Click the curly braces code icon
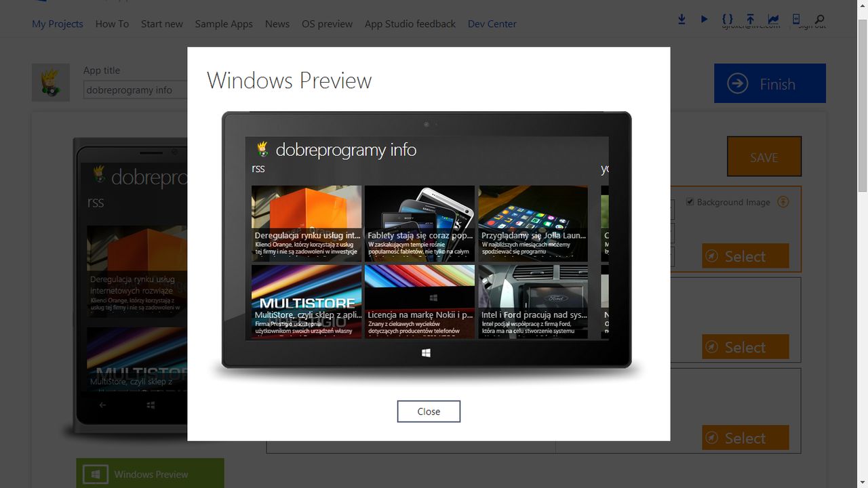 [728, 19]
